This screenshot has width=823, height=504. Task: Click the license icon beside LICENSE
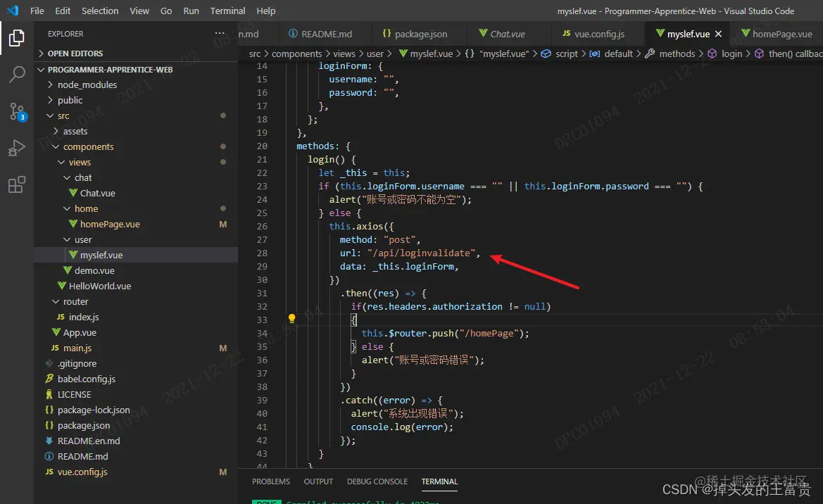coord(49,394)
